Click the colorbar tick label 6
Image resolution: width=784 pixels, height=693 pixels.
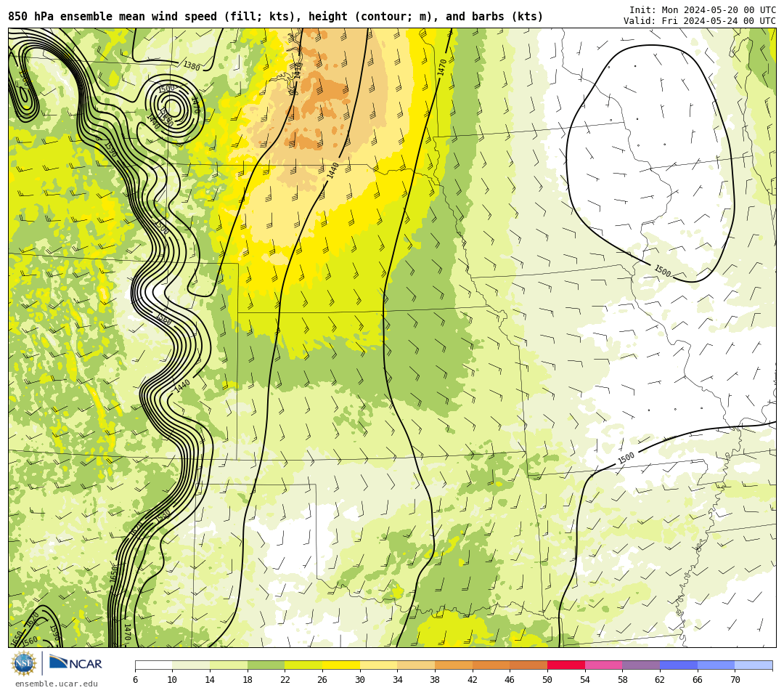135,679
